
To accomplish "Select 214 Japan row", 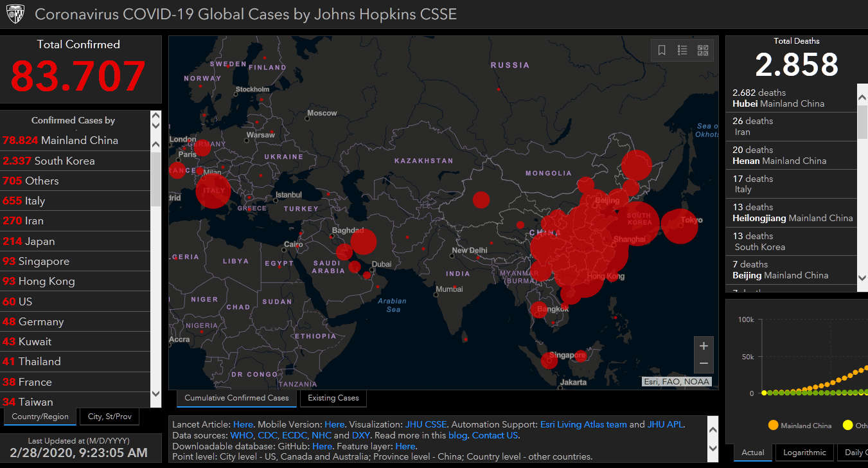I will click(x=75, y=241).
